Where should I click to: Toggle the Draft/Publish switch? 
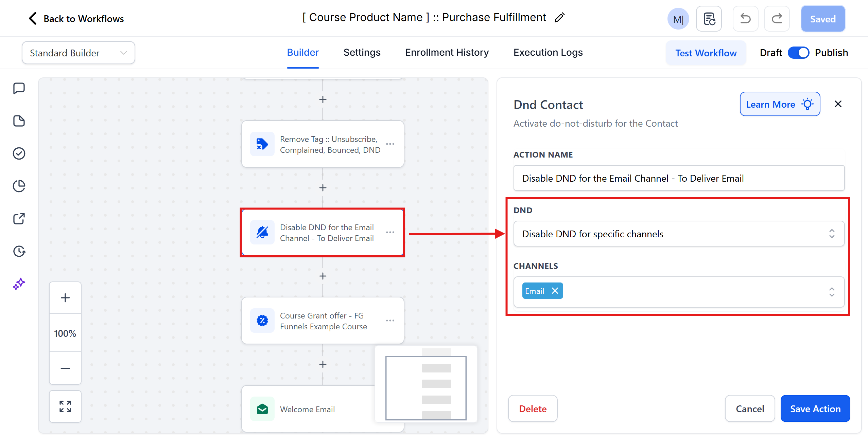[x=798, y=53]
